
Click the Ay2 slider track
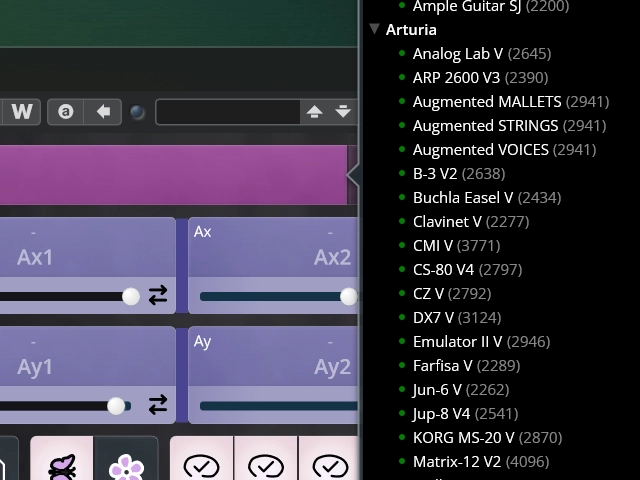click(279, 406)
